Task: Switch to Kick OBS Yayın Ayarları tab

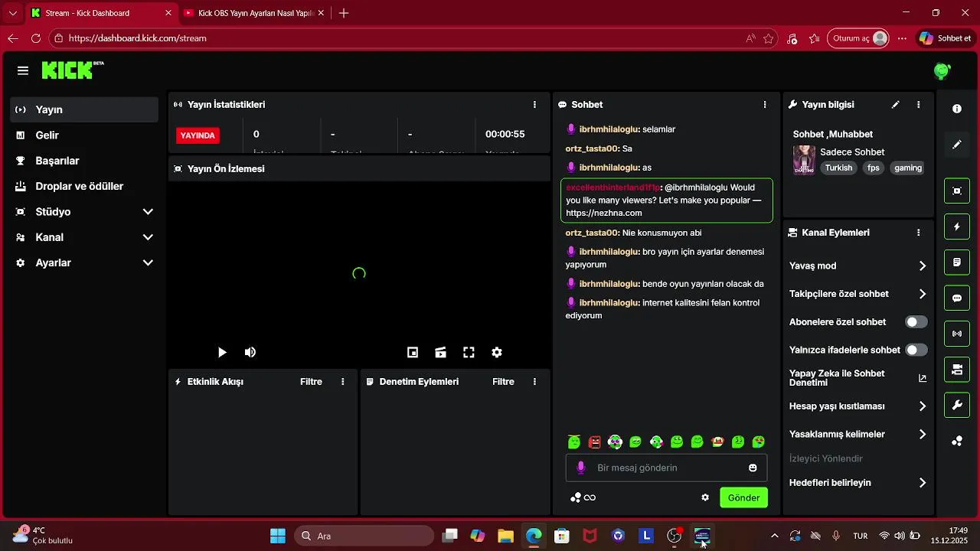Action: point(255,13)
